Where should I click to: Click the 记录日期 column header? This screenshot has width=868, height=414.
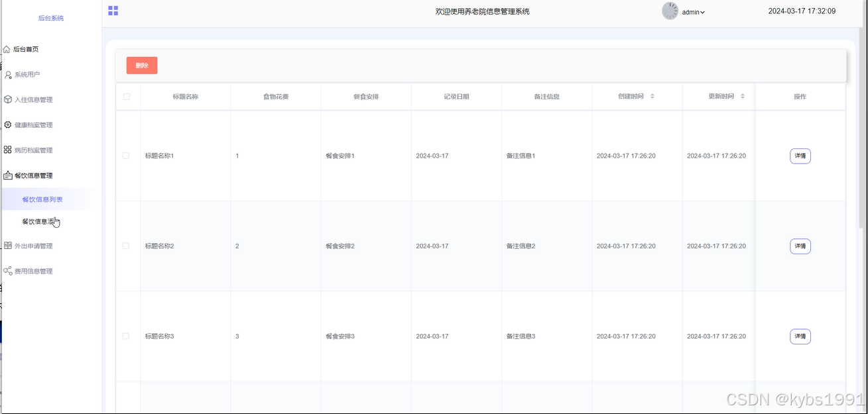point(456,97)
